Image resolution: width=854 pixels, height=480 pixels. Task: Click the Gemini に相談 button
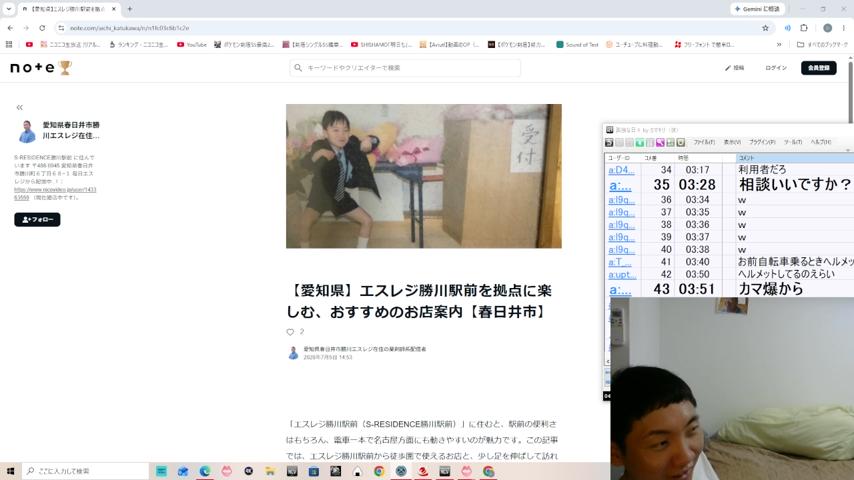coord(757,9)
